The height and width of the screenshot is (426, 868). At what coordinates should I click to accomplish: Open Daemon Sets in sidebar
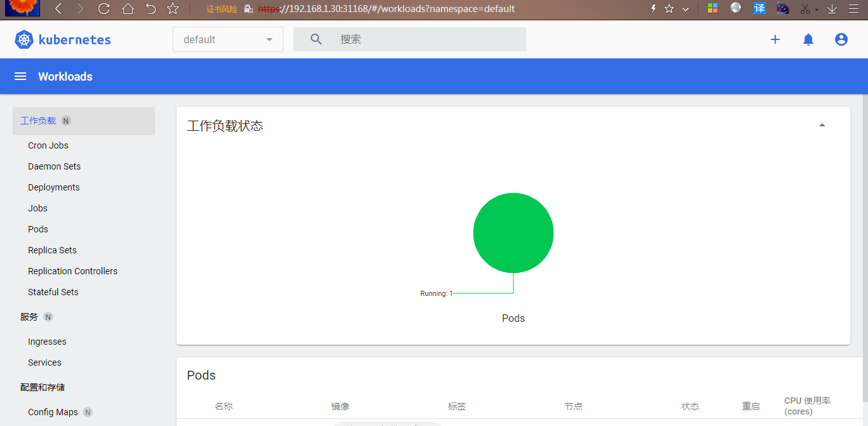coord(55,166)
